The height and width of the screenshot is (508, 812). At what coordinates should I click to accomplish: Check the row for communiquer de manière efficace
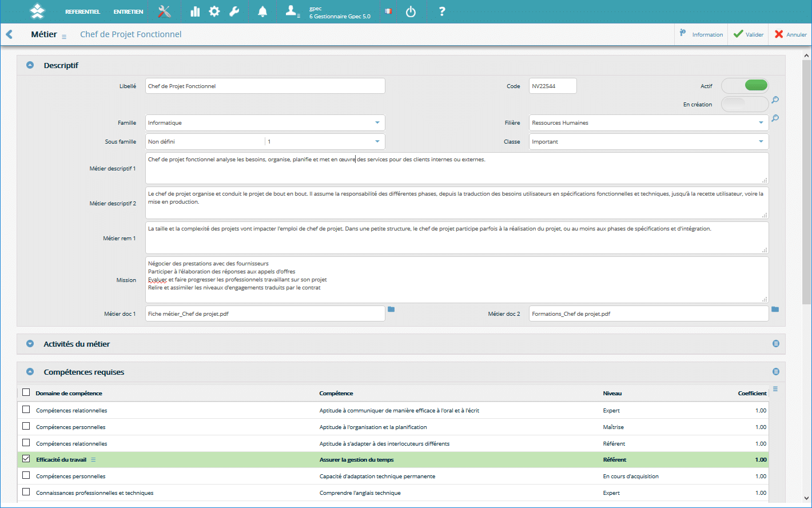pos(26,410)
